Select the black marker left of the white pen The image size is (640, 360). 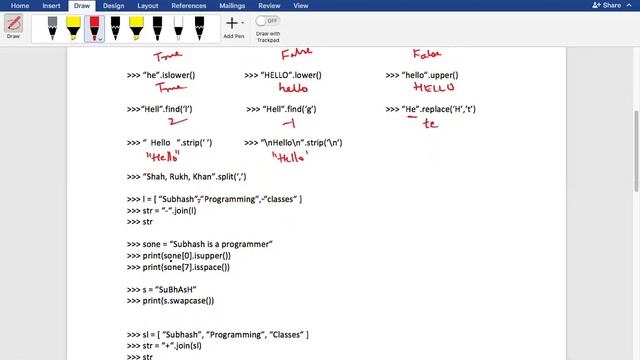158,28
